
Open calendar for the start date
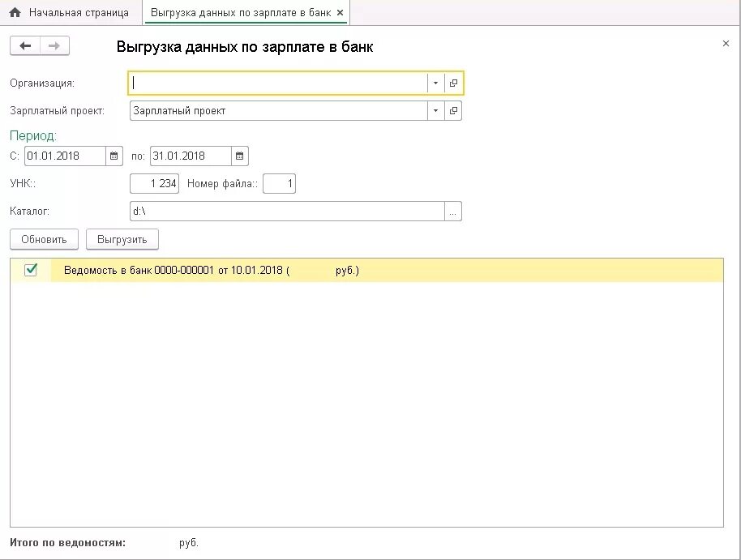tap(114, 156)
